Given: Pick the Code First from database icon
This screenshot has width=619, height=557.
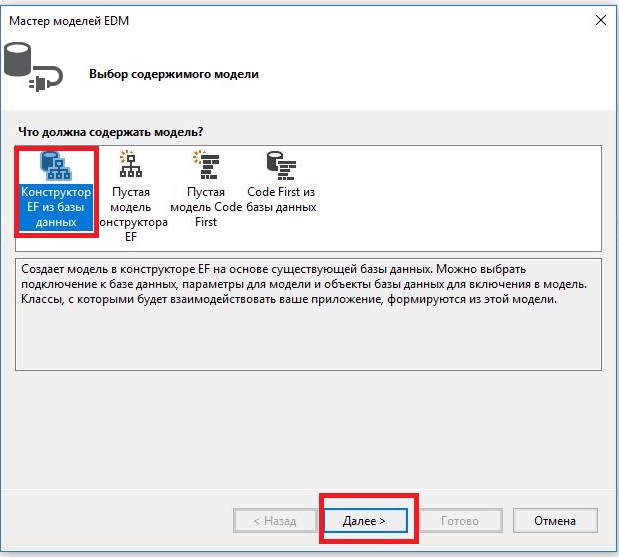Looking at the screenshot, I should (280, 165).
